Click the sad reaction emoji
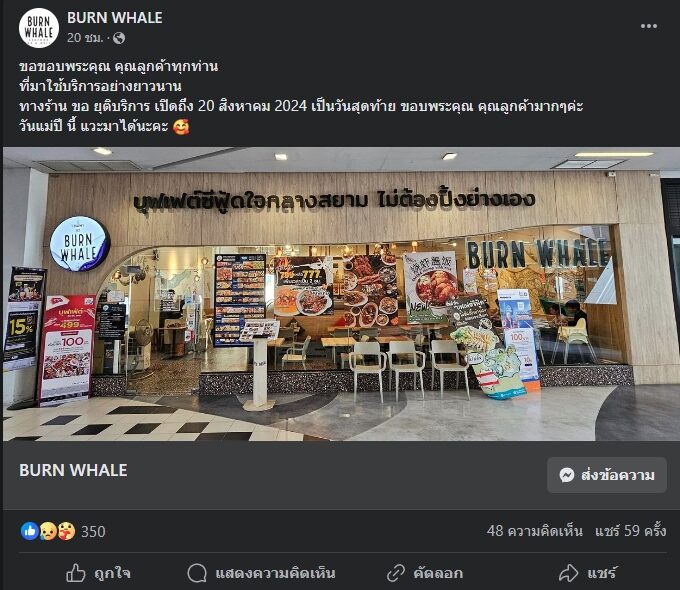Viewport: 680px width, 590px height. (x=48, y=531)
